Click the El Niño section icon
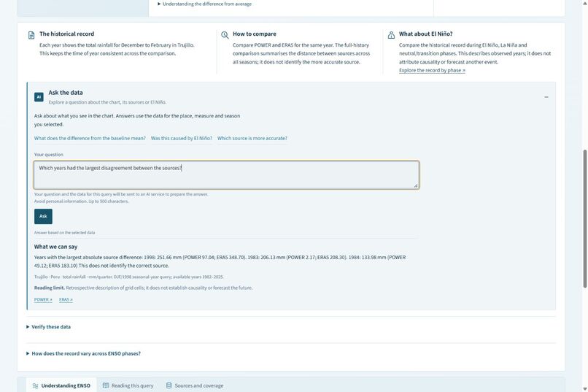588x392 pixels. [x=391, y=35]
